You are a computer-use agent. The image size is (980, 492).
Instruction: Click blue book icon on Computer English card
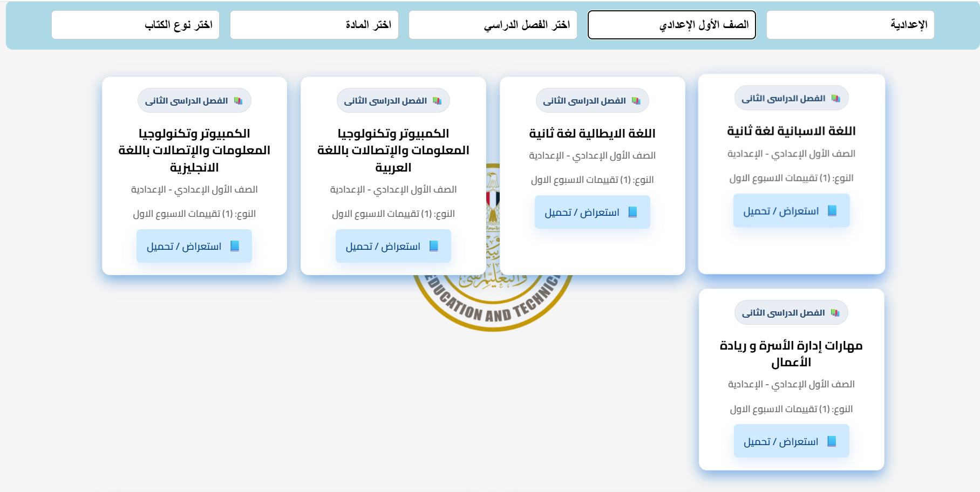point(235,247)
